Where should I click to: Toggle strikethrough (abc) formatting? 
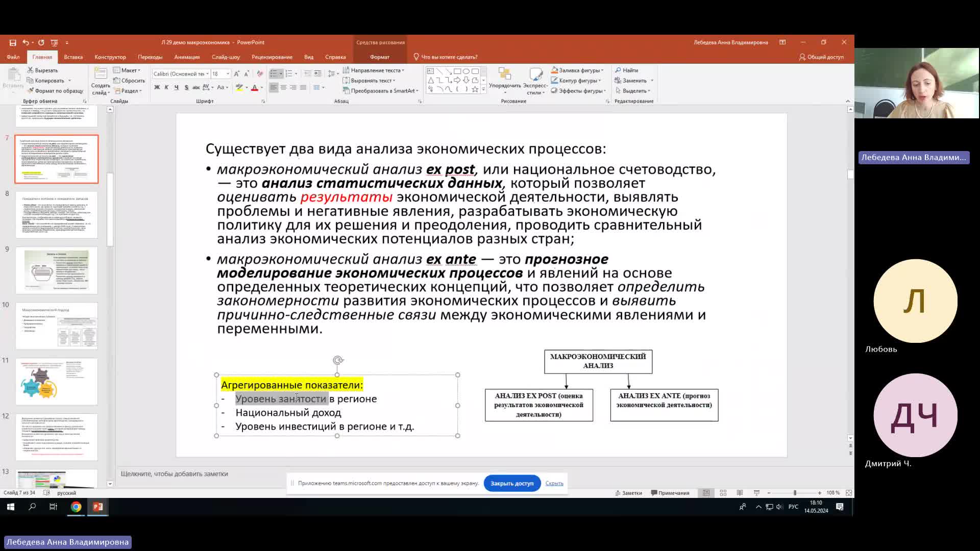196,88
